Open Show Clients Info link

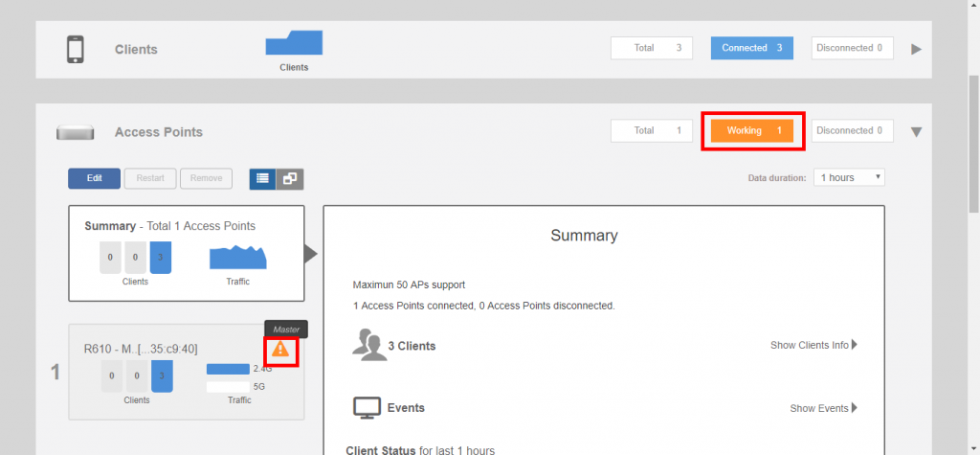(x=813, y=345)
